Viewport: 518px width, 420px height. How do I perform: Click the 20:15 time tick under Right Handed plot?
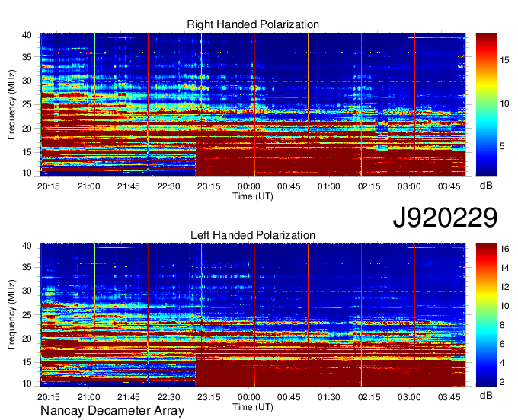(49, 186)
